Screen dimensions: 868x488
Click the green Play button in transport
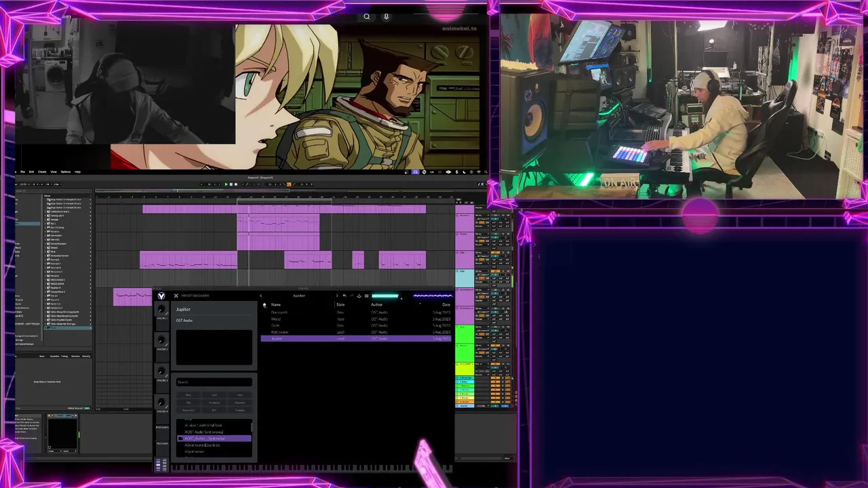(x=226, y=184)
